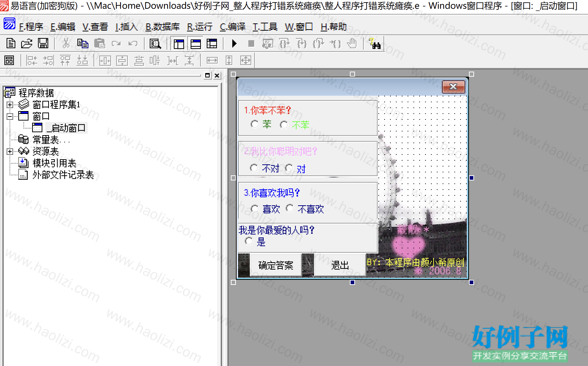
Task: Open the H.帮助 menu
Action: pyautogui.click(x=333, y=27)
